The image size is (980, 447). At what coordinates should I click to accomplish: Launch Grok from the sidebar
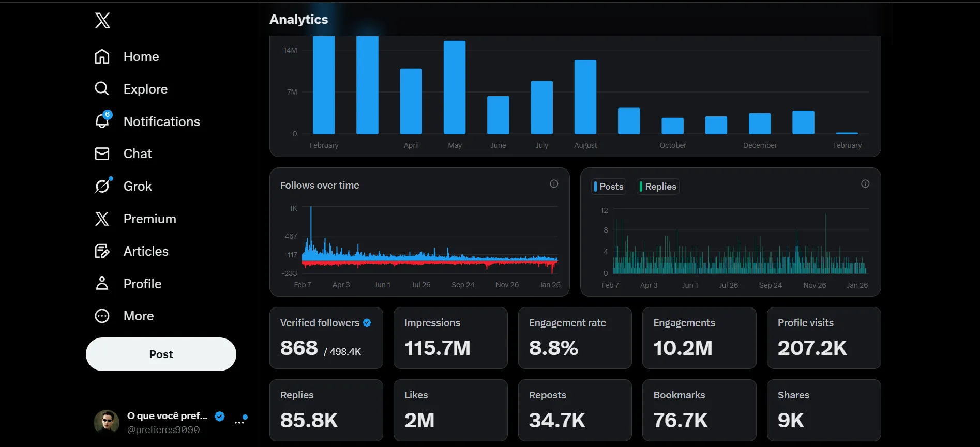124,186
